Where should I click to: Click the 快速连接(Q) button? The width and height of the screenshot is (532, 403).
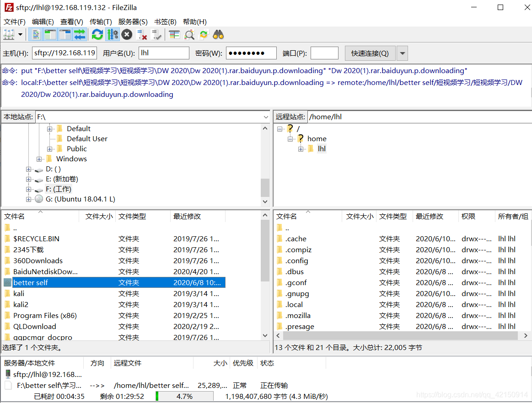point(370,53)
